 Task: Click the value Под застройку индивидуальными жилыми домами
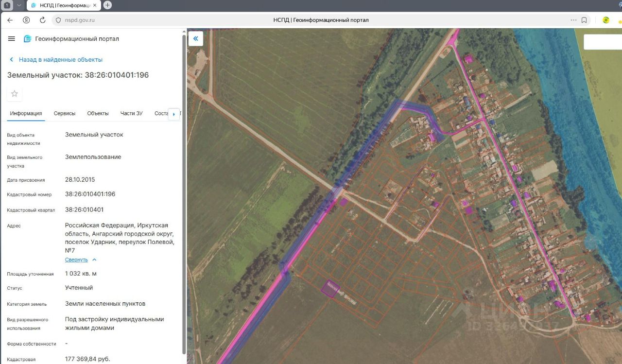(x=115, y=324)
